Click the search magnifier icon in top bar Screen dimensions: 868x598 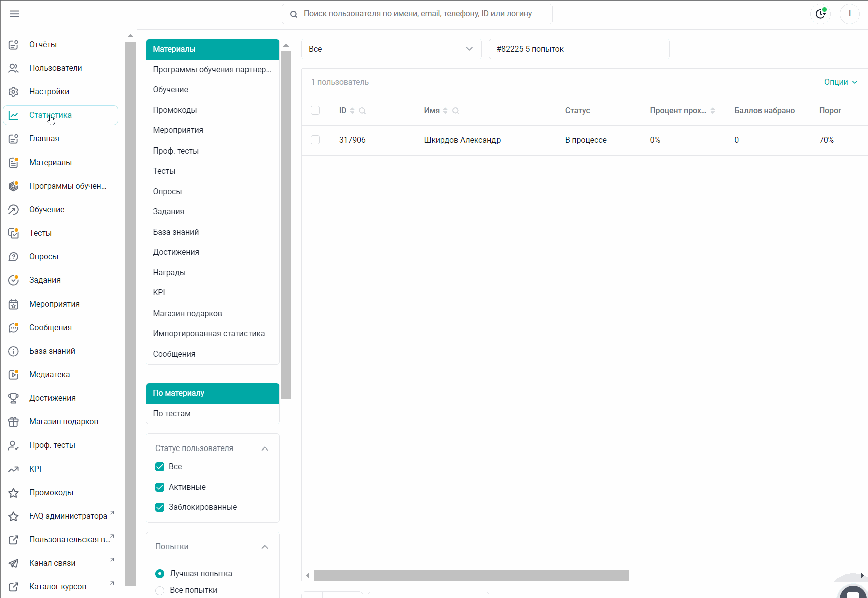tap(294, 14)
